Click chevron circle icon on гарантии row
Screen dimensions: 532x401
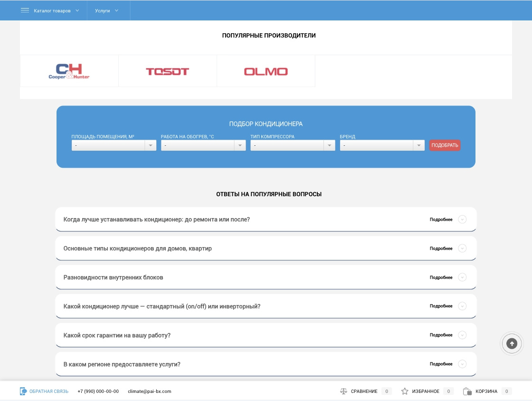point(462,335)
